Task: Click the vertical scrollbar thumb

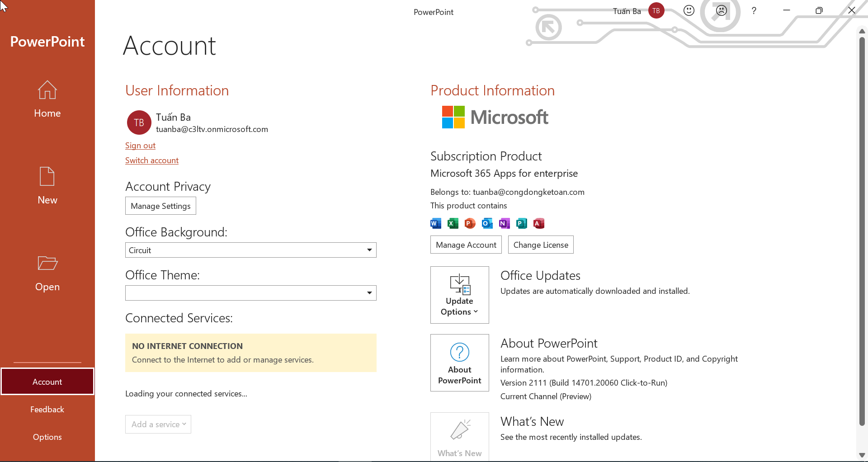Action: pyautogui.click(x=862, y=231)
